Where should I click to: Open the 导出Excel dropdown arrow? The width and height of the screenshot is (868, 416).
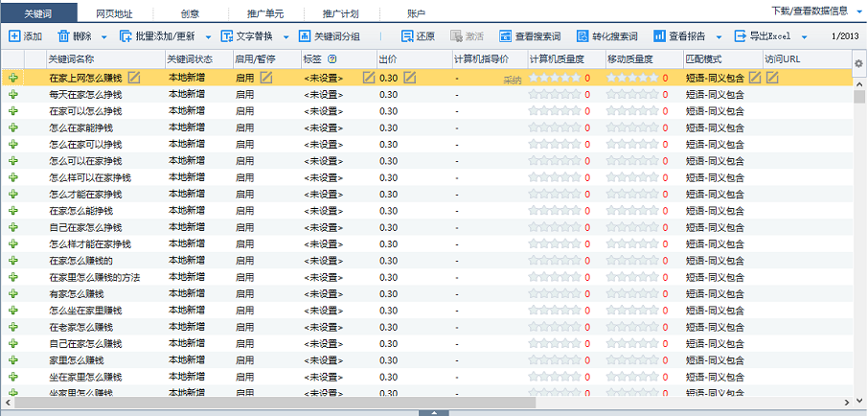point(803,36)
